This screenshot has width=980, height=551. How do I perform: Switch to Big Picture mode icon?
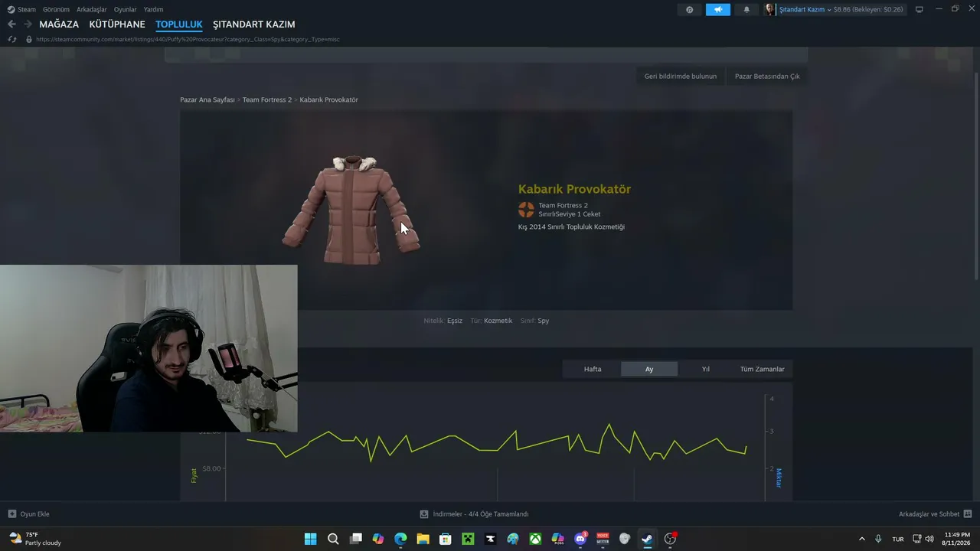point(920,9)
